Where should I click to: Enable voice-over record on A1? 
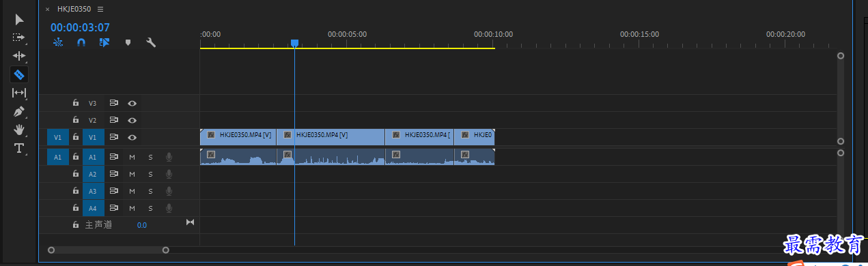click(x=168, y=157)
